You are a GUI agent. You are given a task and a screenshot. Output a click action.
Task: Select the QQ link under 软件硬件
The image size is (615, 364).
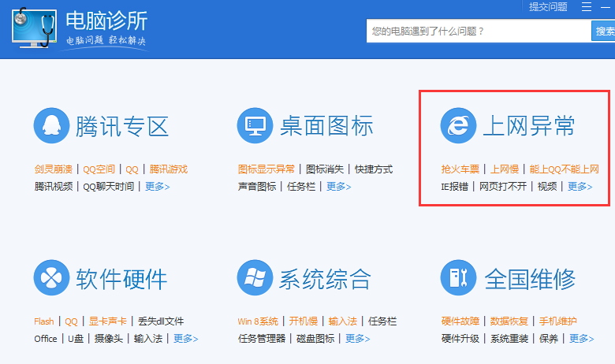tap(71, 321)
